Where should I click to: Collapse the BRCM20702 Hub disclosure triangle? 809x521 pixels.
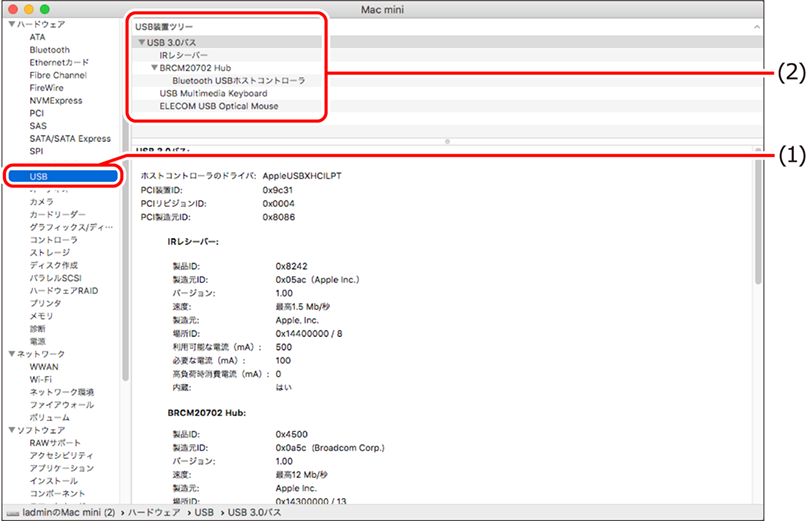[x=154, y=68]
